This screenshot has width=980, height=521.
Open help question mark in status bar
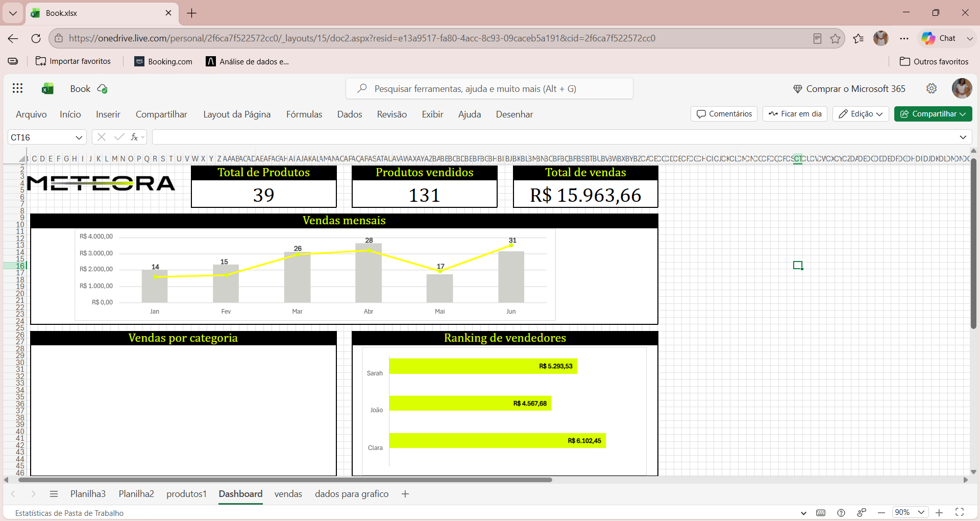(841, 513)
